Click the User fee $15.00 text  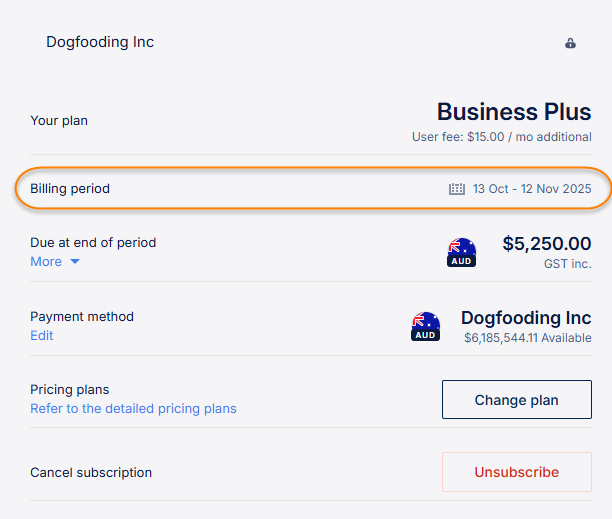[501, 136]
